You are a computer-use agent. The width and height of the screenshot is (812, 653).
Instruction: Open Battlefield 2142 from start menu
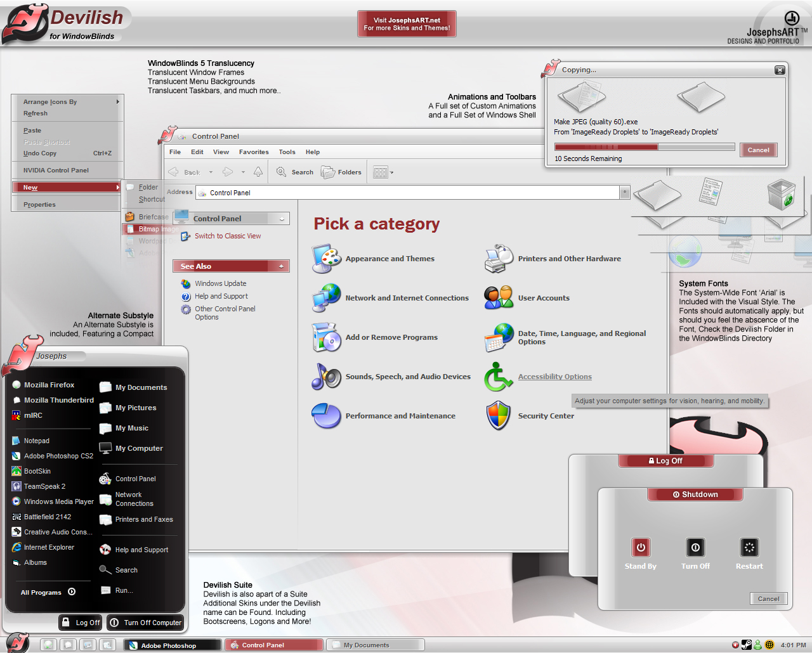41,517
